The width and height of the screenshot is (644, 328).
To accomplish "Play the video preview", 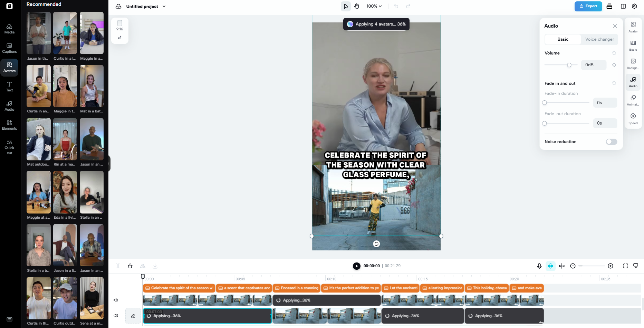I will coord(357,266).
